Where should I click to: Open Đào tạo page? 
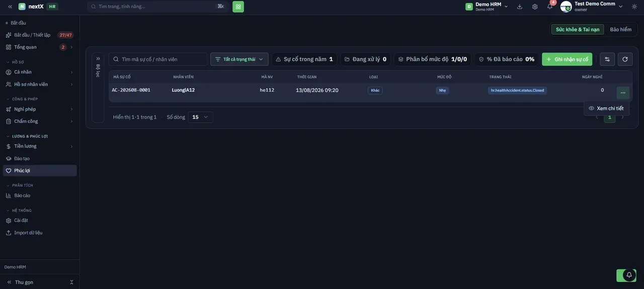click(x=40, y=159)
